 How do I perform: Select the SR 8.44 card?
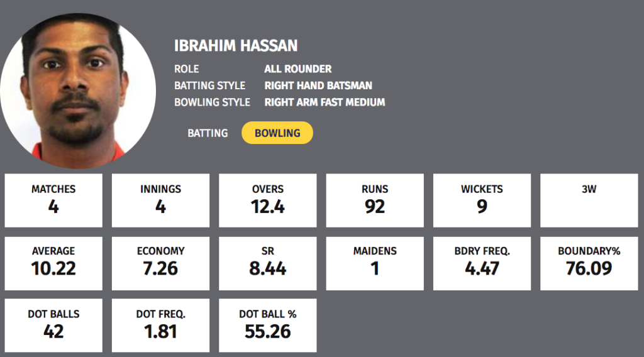click(268, 263)
